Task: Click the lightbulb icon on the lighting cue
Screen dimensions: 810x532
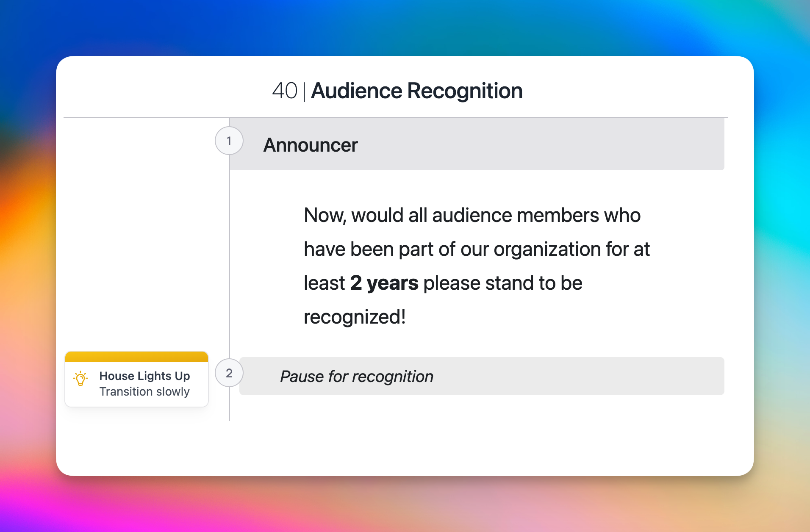Action: pos(80,378)
